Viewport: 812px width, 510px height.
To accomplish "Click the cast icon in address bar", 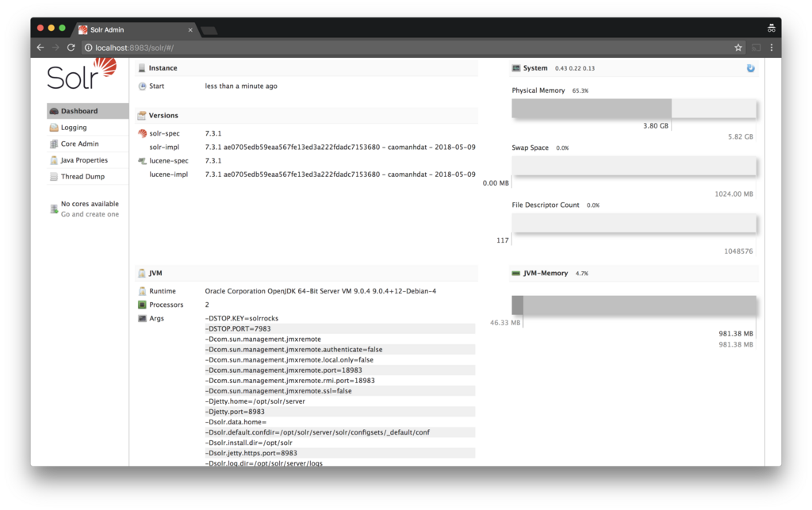I will click(756, 48).
